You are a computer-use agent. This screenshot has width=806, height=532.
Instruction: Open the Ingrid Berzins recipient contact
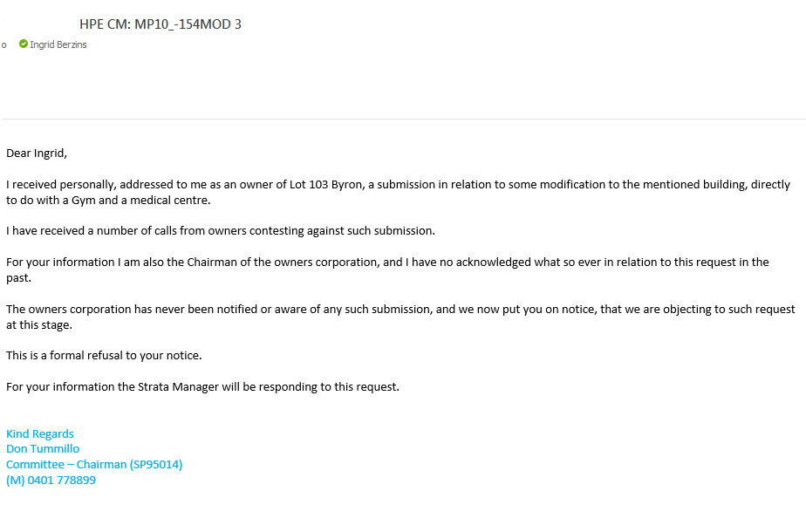pos(58,44)
